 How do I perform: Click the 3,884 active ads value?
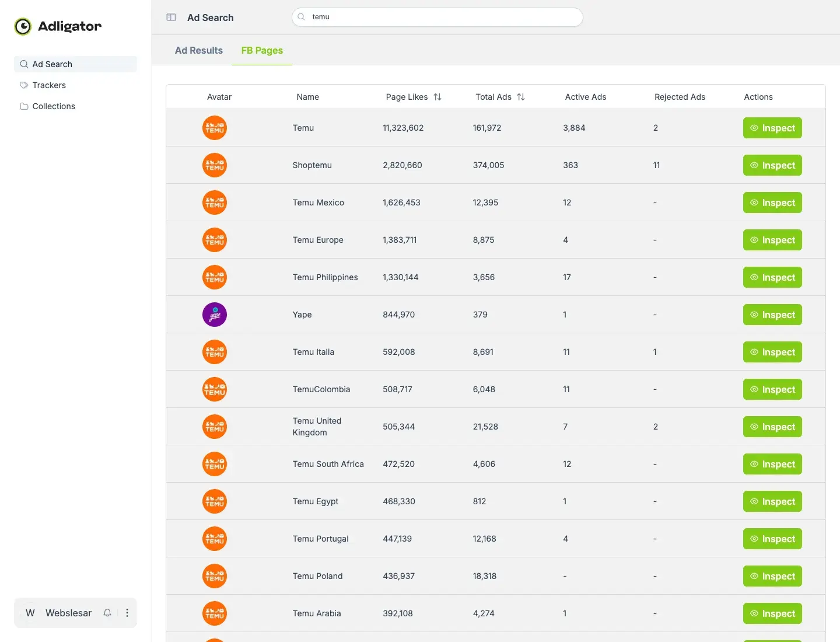click(574, 128)
